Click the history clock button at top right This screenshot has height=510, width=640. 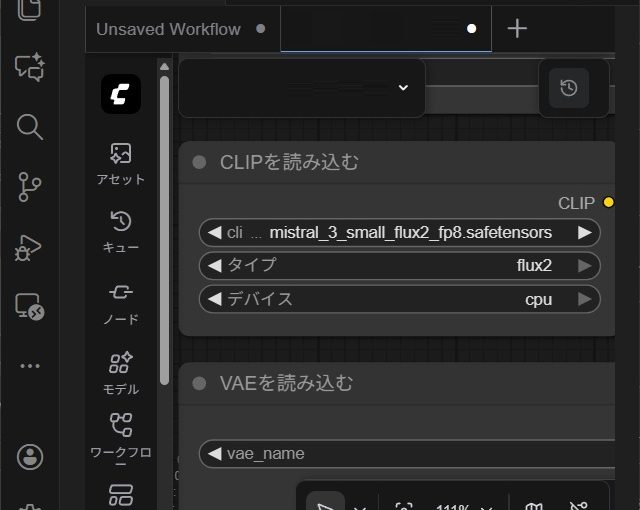569,88
